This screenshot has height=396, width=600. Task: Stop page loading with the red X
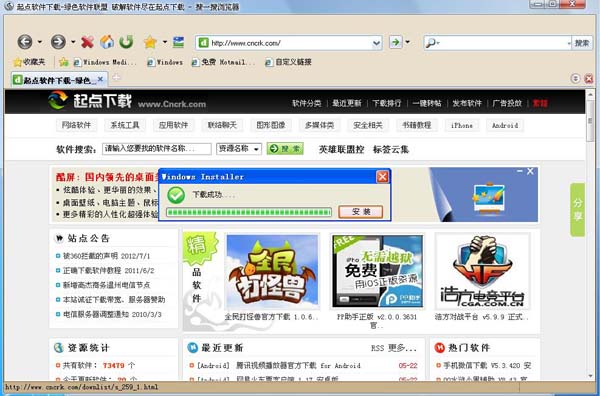pos(87,42)
